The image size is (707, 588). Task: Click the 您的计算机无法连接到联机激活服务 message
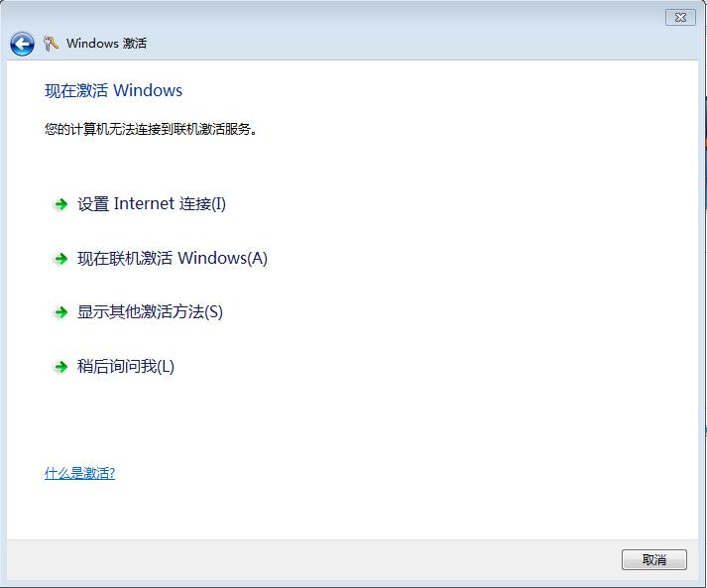point(151,130)
